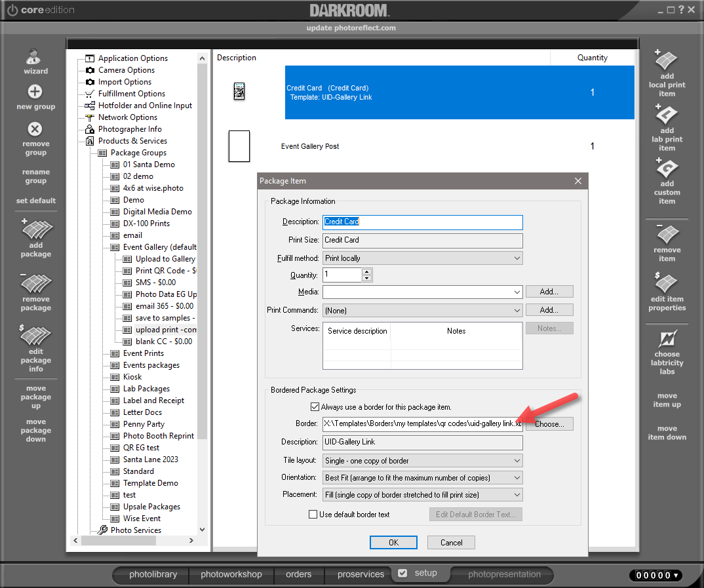Image resolution: width=704 pixels, height=588 pixels.
Task: Click tree vertical scrollbar down arrow
Action: tap(202, 530)
